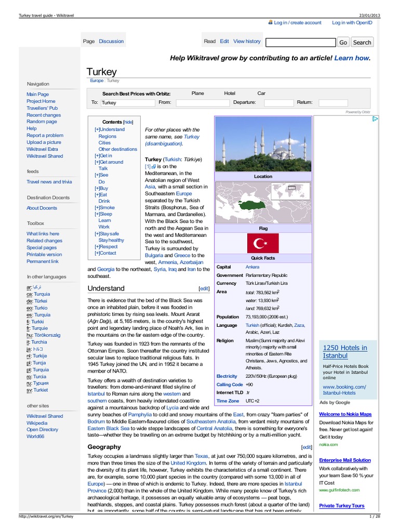
Task: Jump to Other destinations in Contents
Action: (118, 149)
